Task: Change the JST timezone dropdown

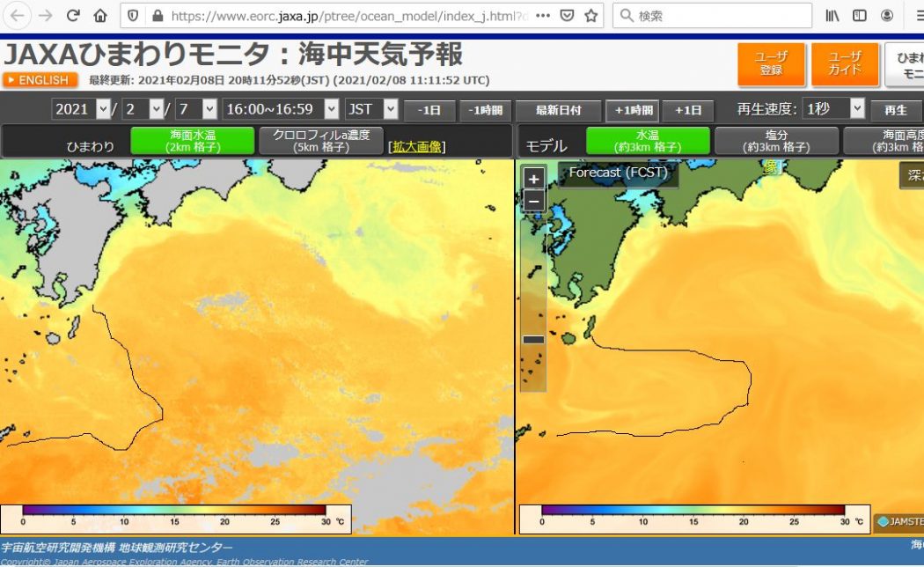Action: click(372, 109)
